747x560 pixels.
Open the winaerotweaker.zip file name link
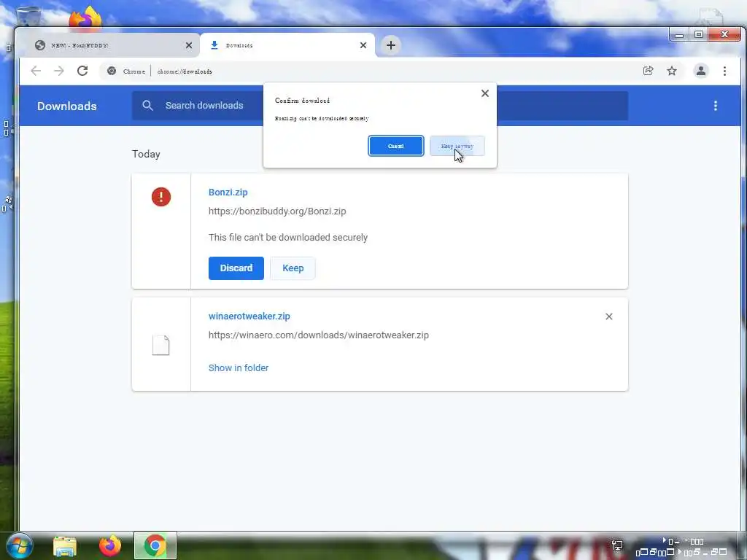(249, 316)
